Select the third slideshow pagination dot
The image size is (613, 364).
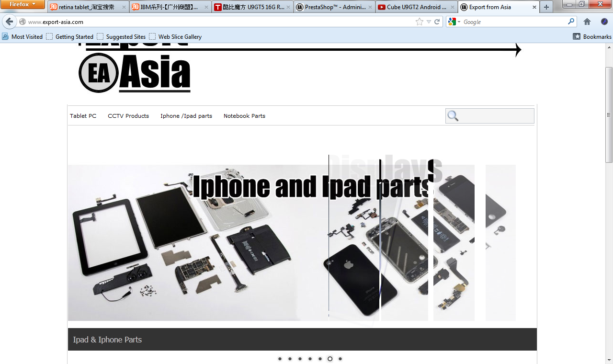click(x=300, y=359)
